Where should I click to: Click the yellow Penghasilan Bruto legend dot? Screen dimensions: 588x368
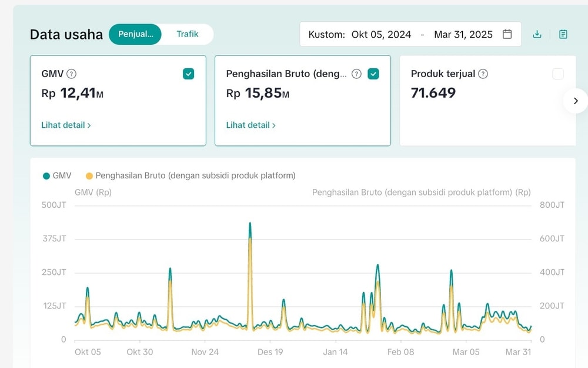click(89, 175)
